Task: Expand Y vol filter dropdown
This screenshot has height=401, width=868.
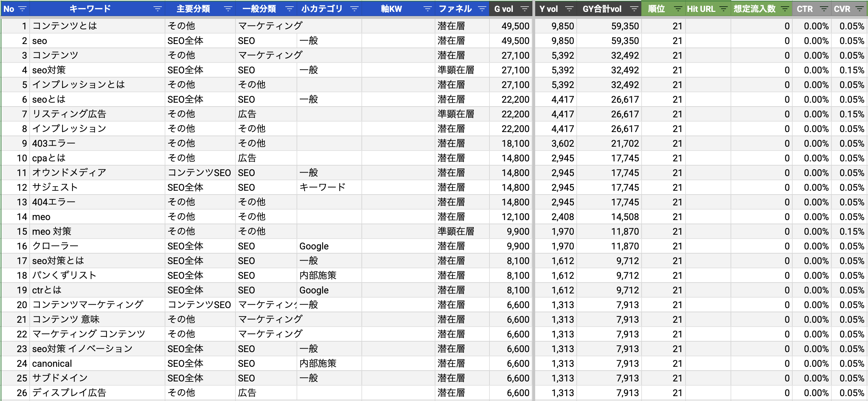Action: coord(569,9)
